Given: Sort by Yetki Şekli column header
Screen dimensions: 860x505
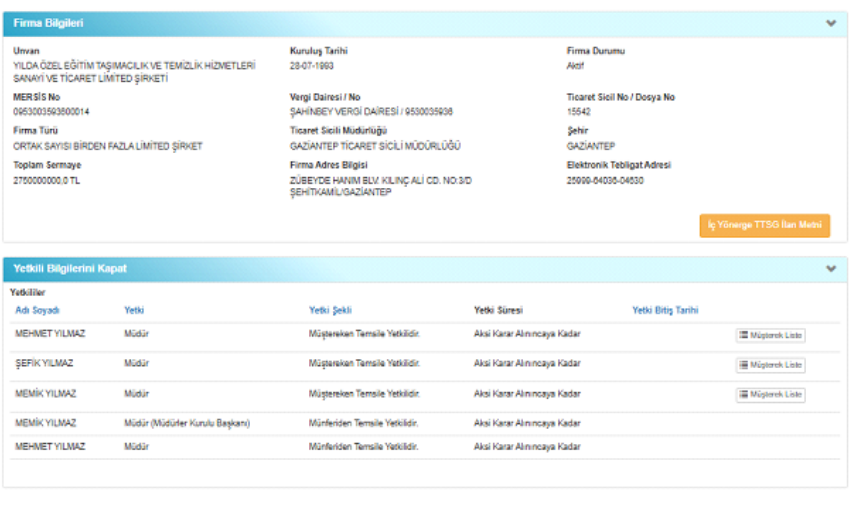Looking at the screenshot, I should [x=330, y=310].
